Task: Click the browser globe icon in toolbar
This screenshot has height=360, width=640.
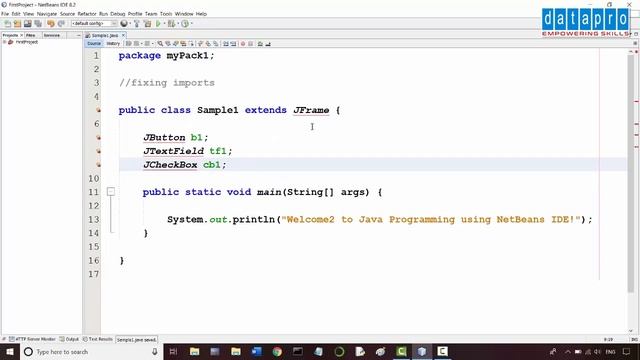Action: [124, 24]
